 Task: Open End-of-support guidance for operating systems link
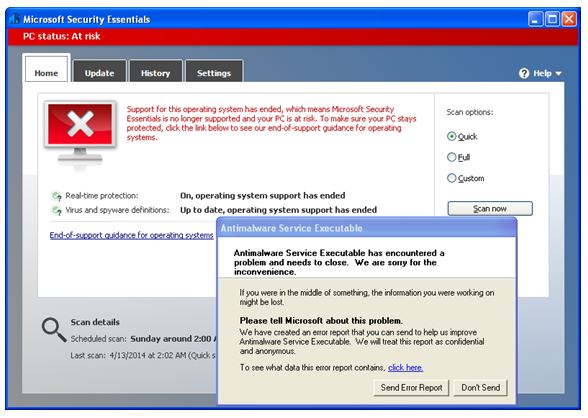pos(132,235)
